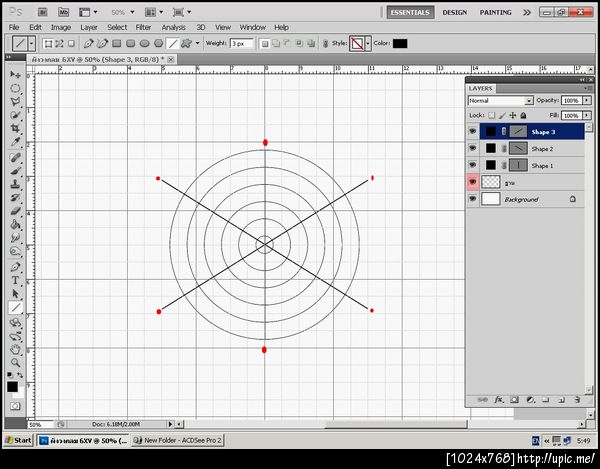Click the delete layer trash icon

click(577, 399)
